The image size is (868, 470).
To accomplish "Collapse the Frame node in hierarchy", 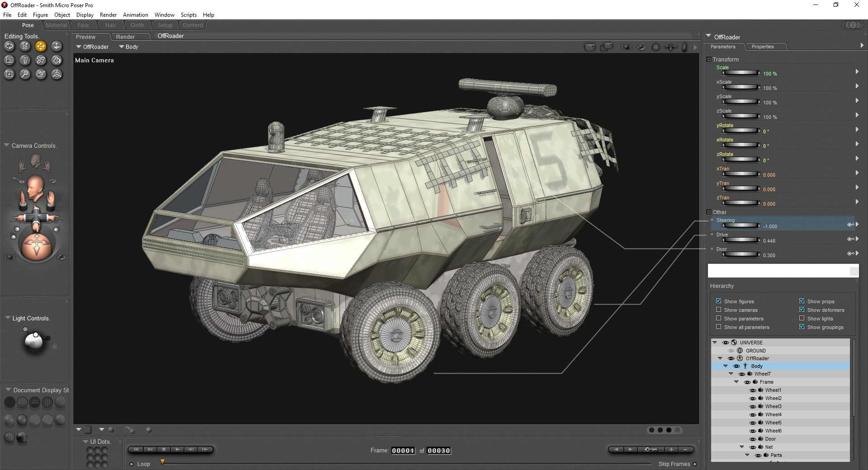I will click(x=736, y=382).
